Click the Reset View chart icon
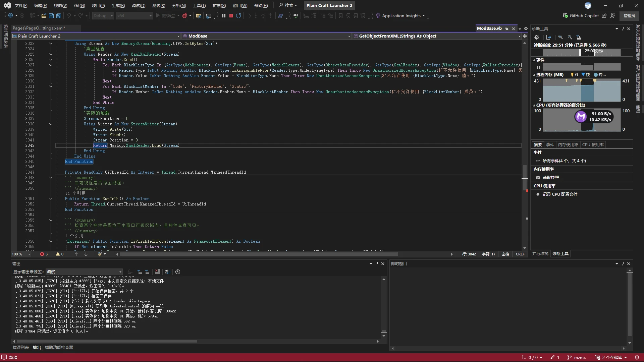This screenshot has height=362, width=644. [x=579, y=37]
